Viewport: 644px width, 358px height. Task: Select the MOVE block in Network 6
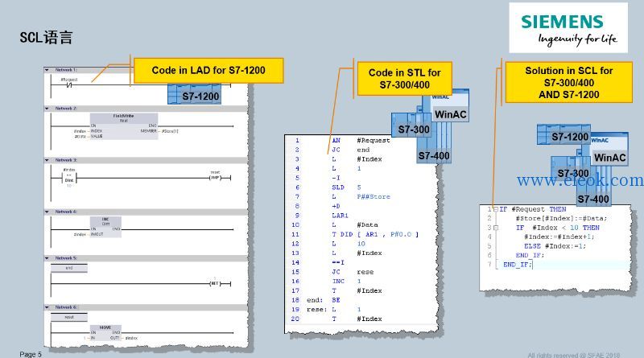pyautogui.click(x=105, y=332)
